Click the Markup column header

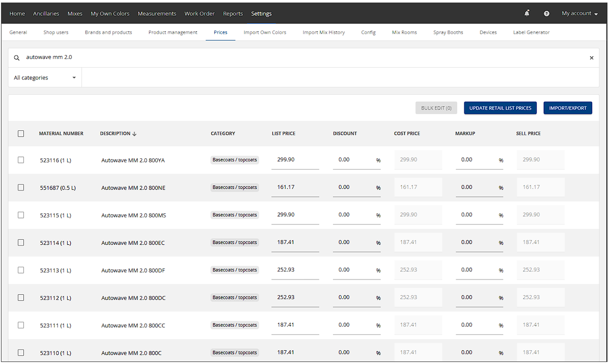[x=465, y=134]
